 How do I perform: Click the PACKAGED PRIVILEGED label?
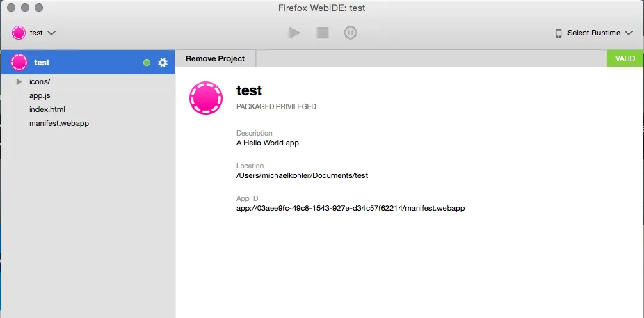tap(276, 107)
